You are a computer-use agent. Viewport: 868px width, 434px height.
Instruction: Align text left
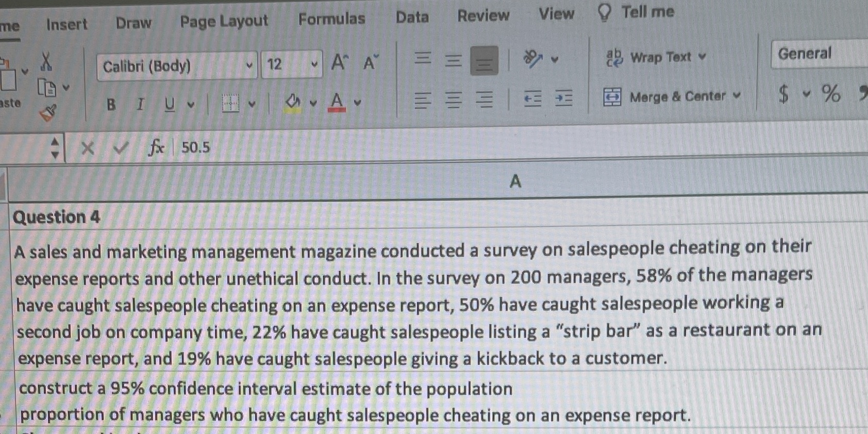[423, 99]
